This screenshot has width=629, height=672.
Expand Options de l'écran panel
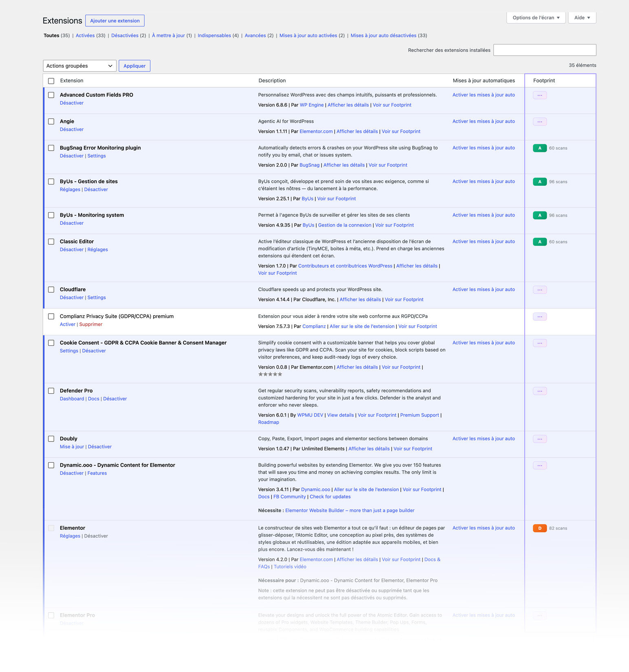536,18
